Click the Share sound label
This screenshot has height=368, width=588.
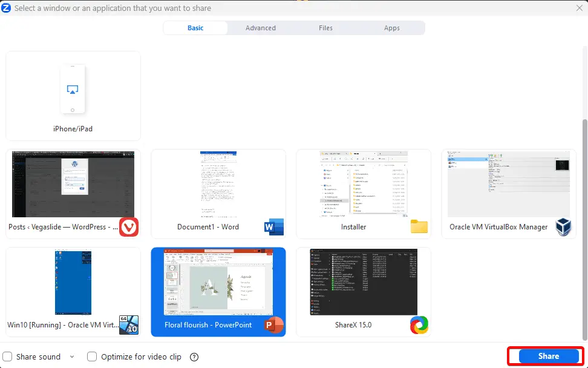[38, 356]
